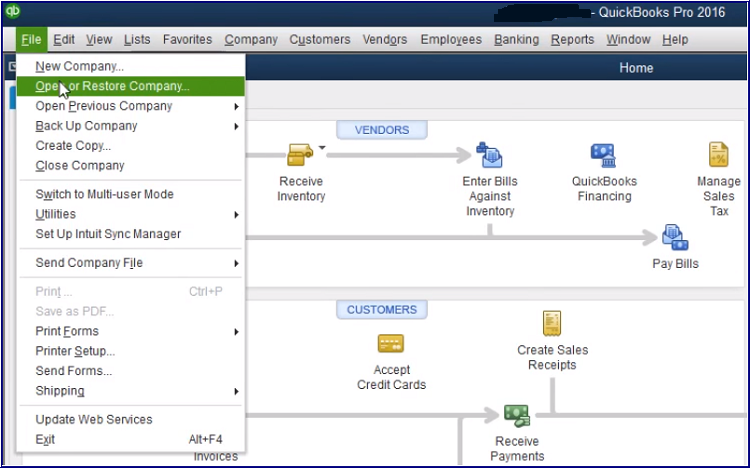Choose Switch to Multi-user Mode
Screen dimensions: 750x468
[131, 194]
